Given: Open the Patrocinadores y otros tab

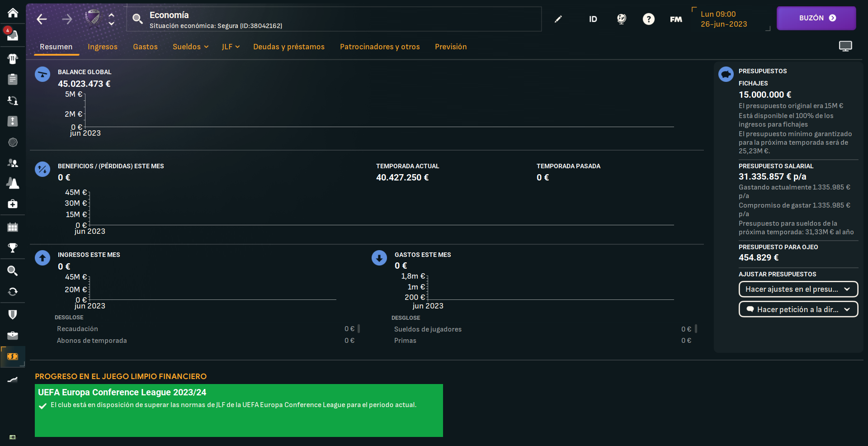Looking at the screenshot, I should (x=380, y=47).
